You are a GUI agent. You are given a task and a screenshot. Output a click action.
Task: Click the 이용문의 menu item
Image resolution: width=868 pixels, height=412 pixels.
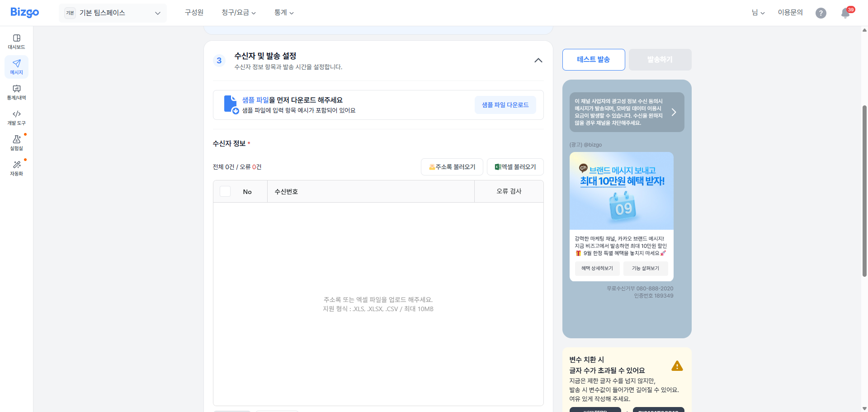[790, 12]
